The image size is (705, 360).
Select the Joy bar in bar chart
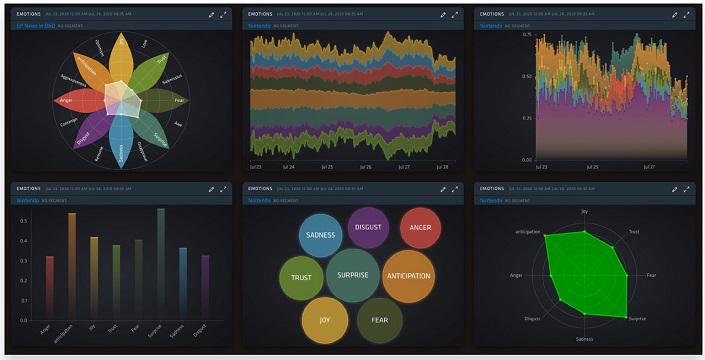coord(94,278)
